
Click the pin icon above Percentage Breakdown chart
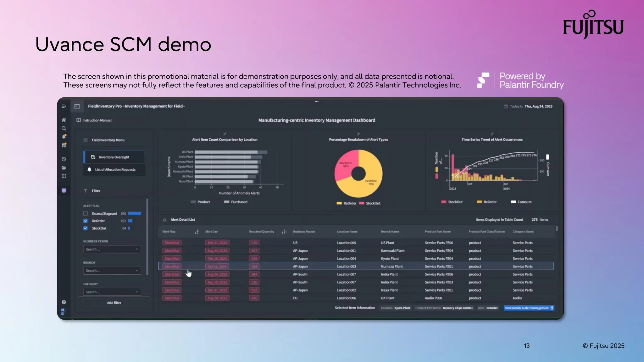(x=358, y=134)
